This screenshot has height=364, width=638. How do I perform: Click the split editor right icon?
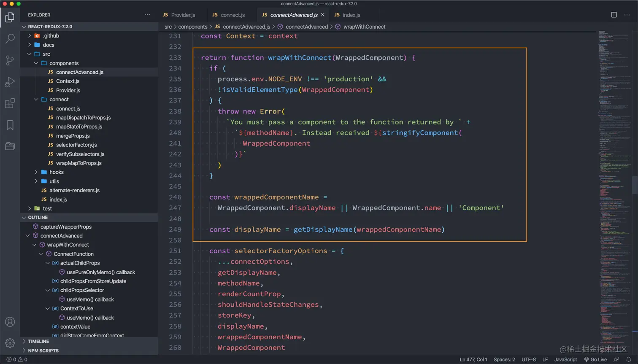(x=614, y=15)
